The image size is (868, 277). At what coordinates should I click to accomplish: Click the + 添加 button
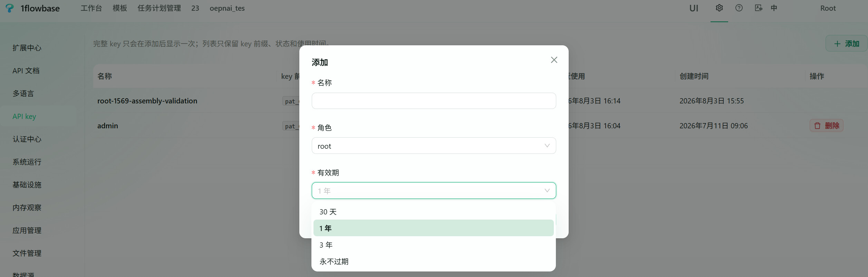847,44
